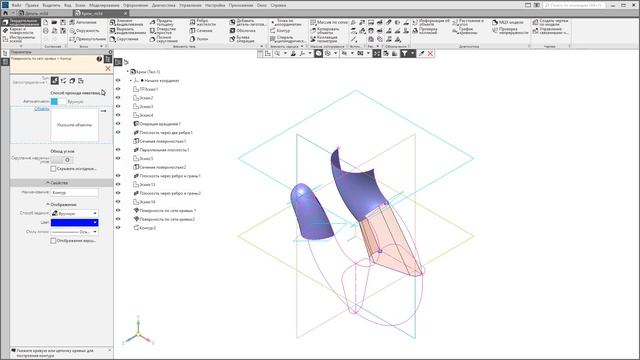Screen dimensions: 640x360
Task: Enable the Отображение вершин checkbox
Action: 53,241
